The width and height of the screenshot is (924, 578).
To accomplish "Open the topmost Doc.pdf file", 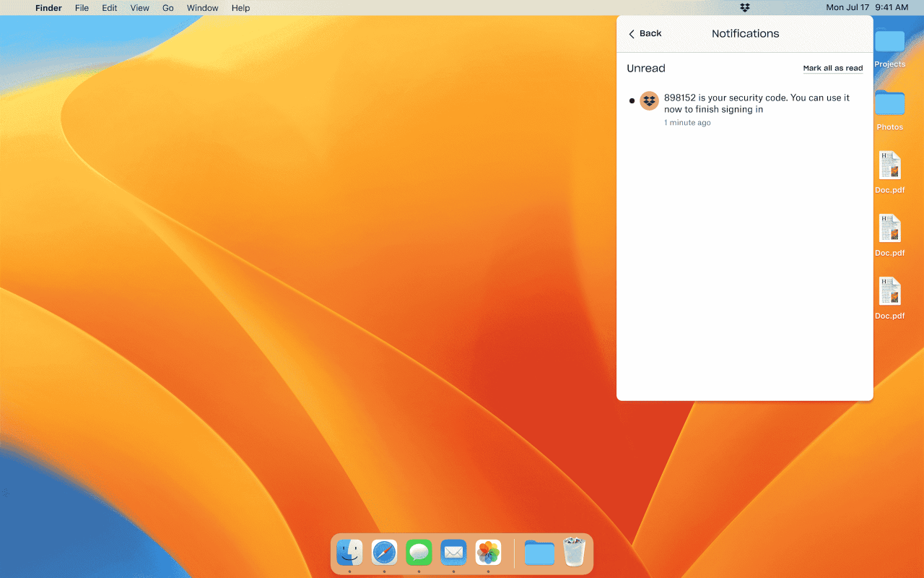I will pyautogui.click(x=889, y=164).
